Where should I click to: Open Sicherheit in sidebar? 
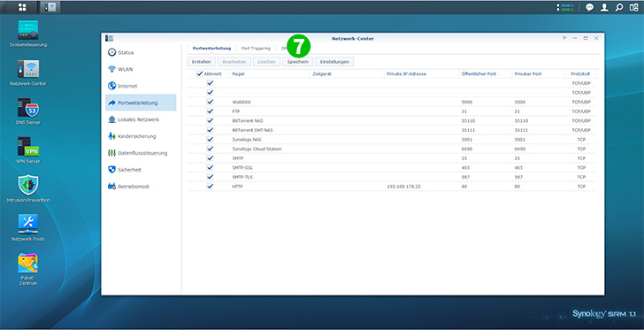click(141, 169)
